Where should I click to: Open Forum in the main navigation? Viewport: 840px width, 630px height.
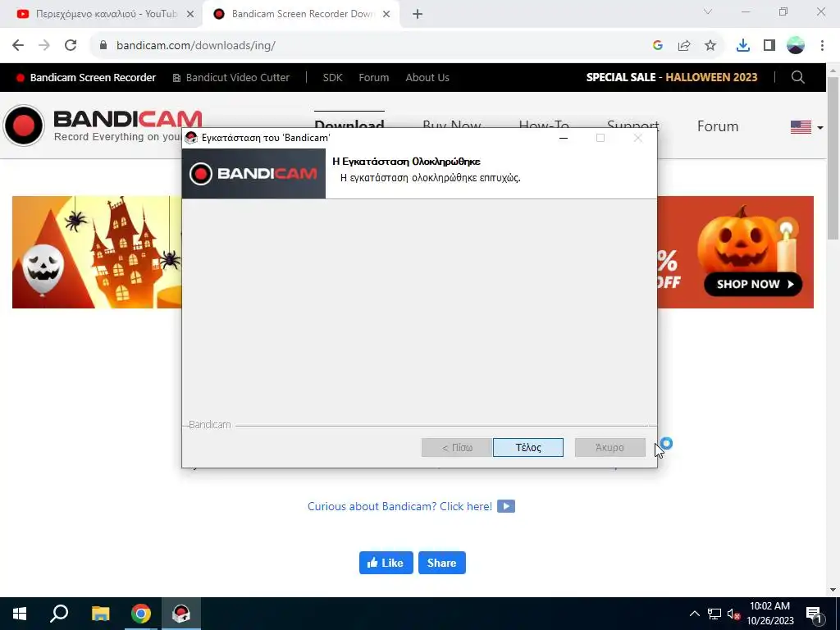pos(718,126)
